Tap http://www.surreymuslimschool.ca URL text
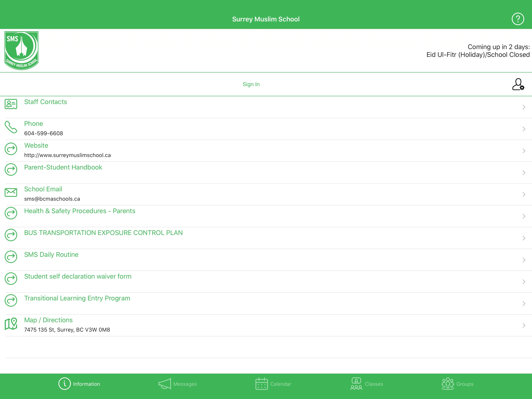Image resolution: width=532 pixels, height=399 pixels. coord(67,155)
